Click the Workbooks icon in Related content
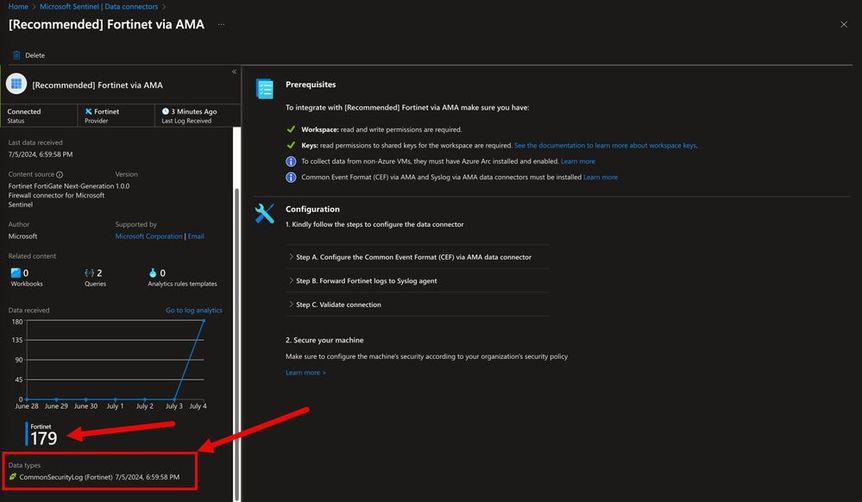The height and width of the screenshot is (502, 862). [x=16, y=272]
